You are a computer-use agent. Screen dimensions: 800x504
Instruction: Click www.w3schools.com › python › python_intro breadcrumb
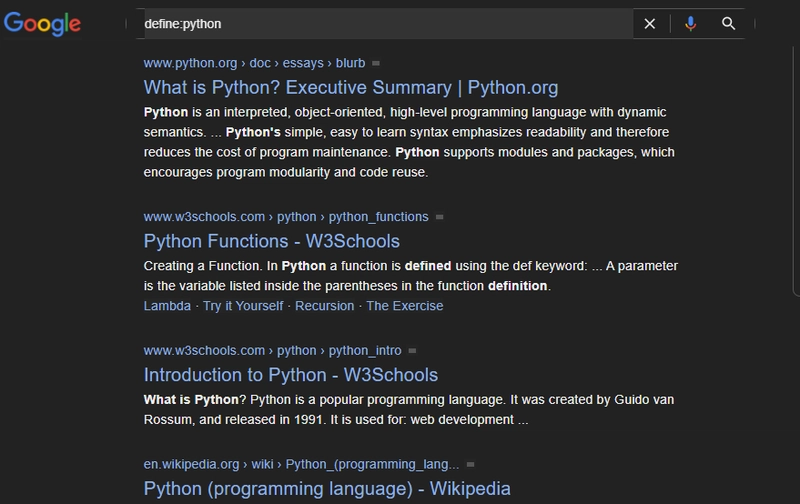click(272, 351)
